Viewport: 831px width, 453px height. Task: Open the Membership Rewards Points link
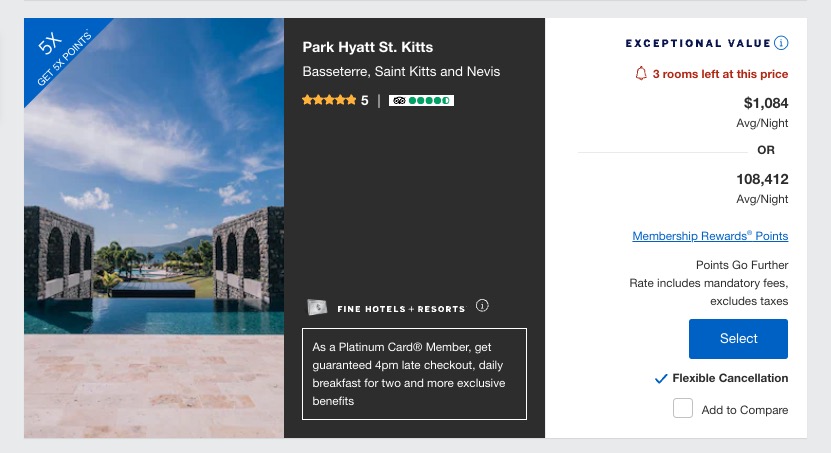[x=710, y=236]
